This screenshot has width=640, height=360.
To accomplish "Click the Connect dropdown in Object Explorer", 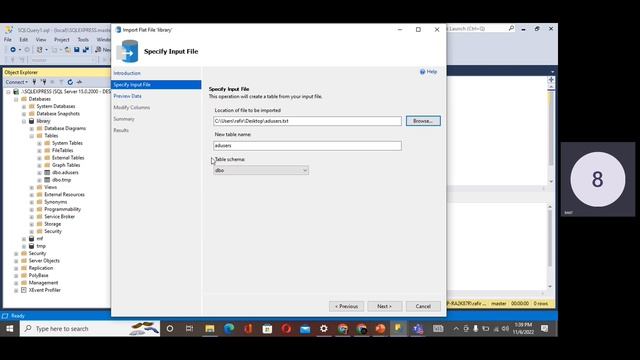I will 16,82.
